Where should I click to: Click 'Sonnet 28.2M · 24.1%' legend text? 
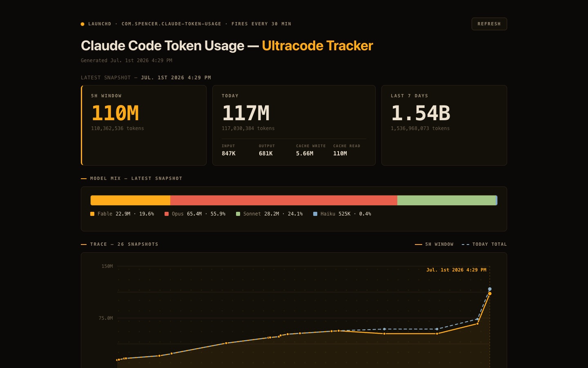tap(273, 214)
